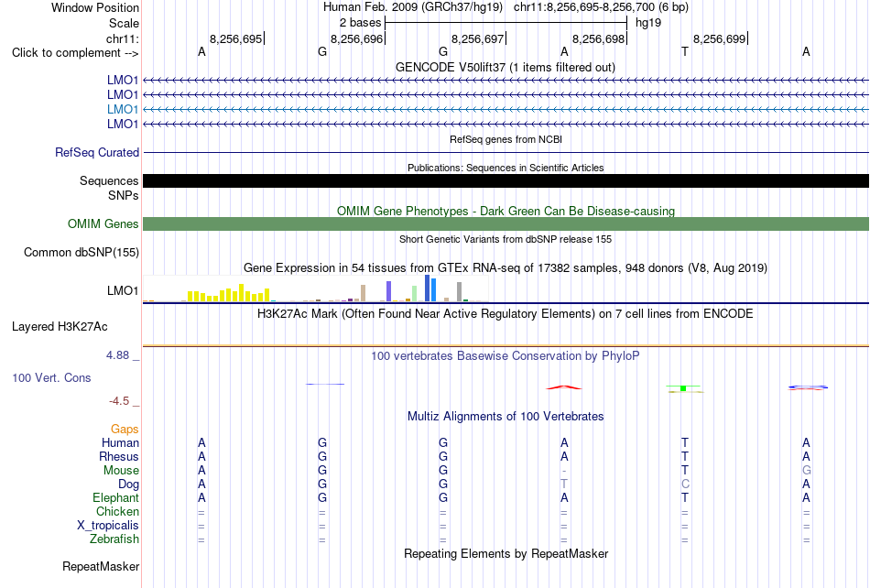Click 'H3K27Ac Mark' ENCODE track title
Image resolution: width=870 pixels, height=588 pixels.
click(x=506, y=313)
